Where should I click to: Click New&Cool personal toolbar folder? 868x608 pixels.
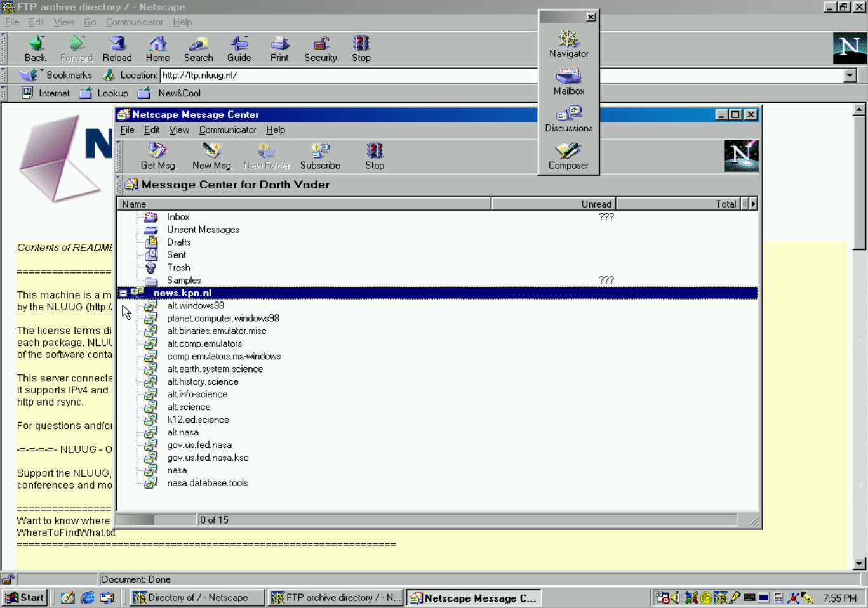(x=170, y=93)
